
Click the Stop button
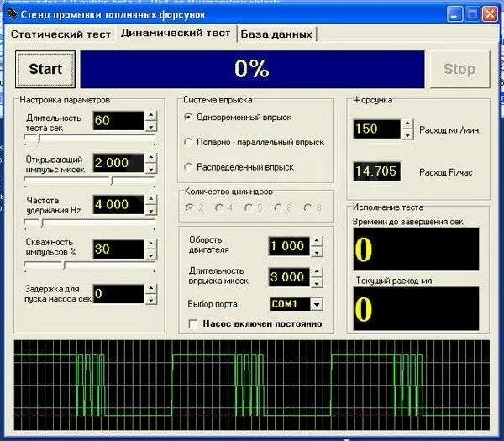click(459, 69)
